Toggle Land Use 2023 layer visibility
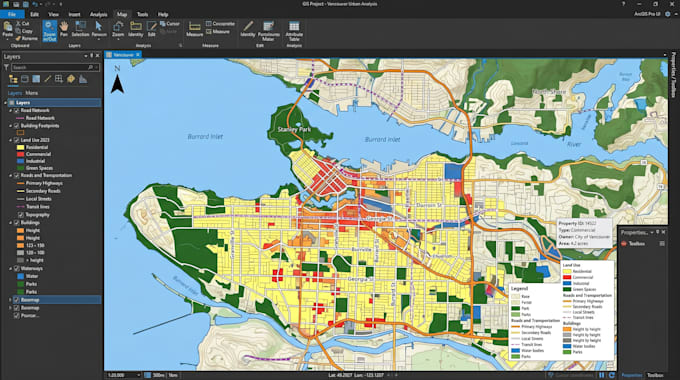 [x=16, y=140]
